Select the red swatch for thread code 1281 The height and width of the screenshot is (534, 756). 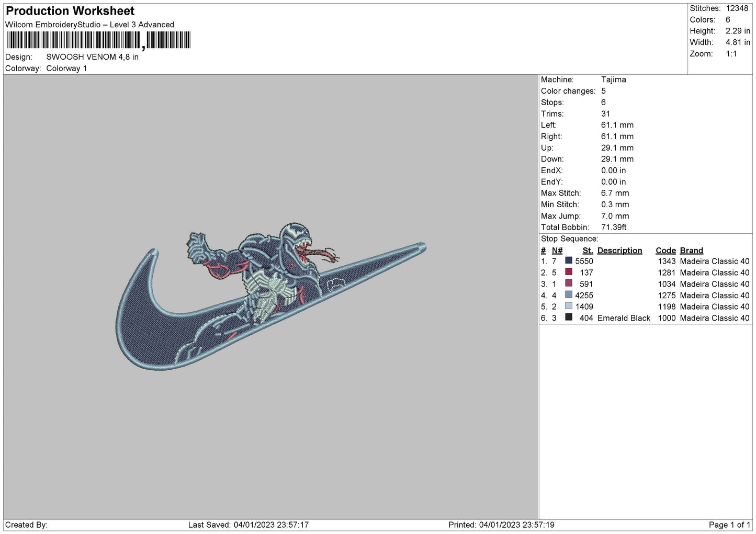(568, 272)
